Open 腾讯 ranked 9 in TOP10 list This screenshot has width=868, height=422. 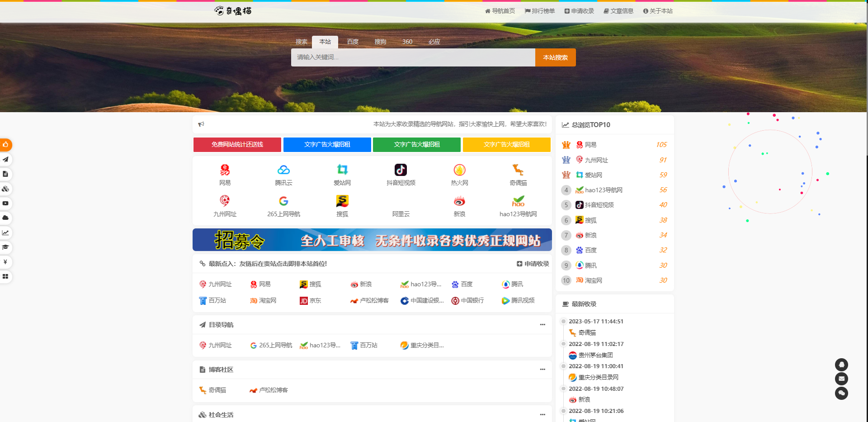[586, 266]
